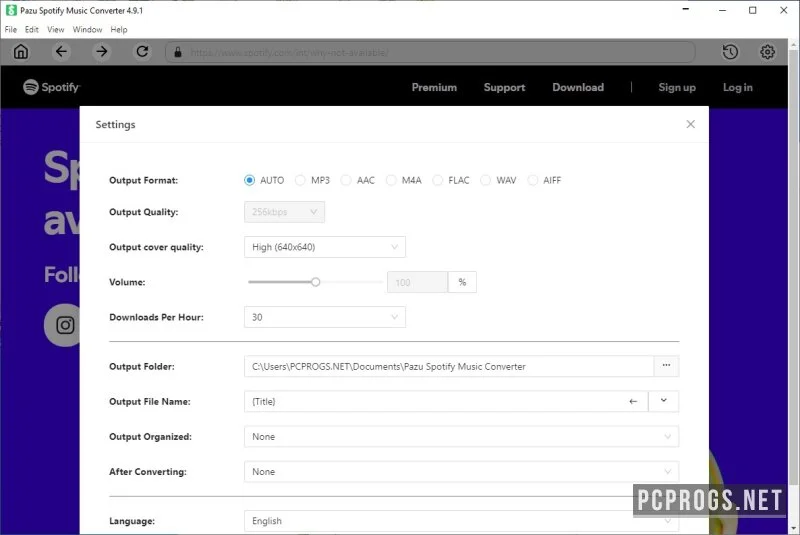The width and height of the screenshot is (800, 535).
Task: Click the Output Folder path field
Action: [x=449, y=366]
